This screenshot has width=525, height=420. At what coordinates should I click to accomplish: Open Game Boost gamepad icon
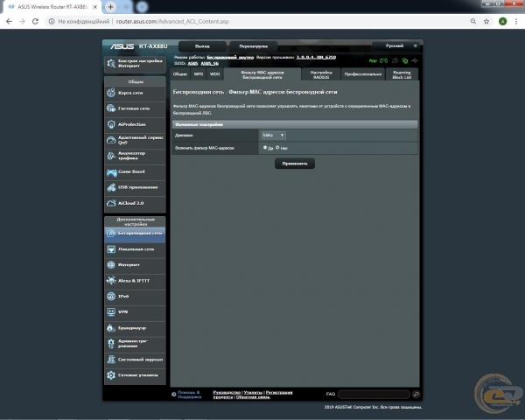click(111, 171)
